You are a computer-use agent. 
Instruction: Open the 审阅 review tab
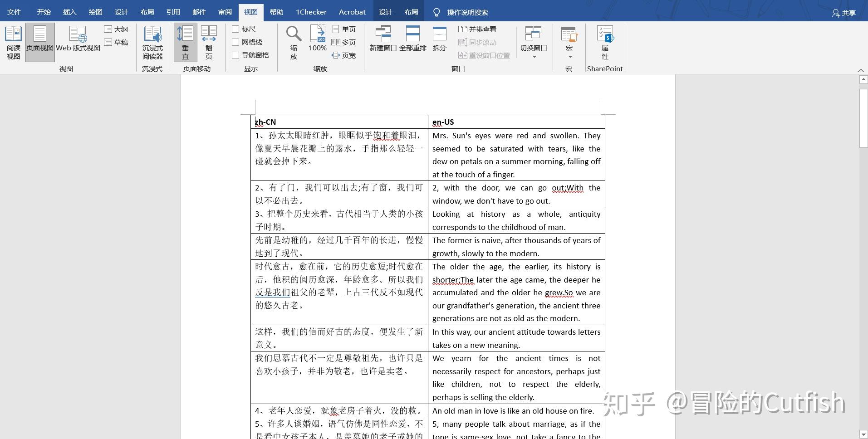tap(224, 12)
